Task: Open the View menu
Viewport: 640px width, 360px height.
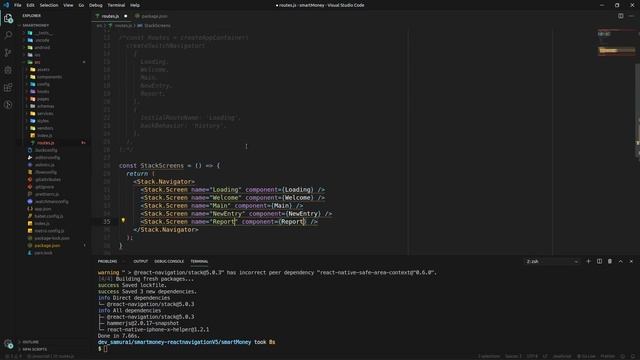Action: tap(68, 5)
